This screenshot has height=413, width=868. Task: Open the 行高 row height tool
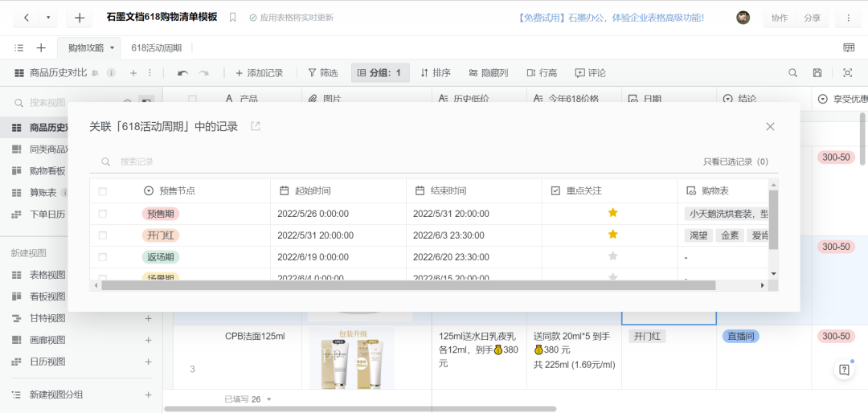(x=542, y=73)
